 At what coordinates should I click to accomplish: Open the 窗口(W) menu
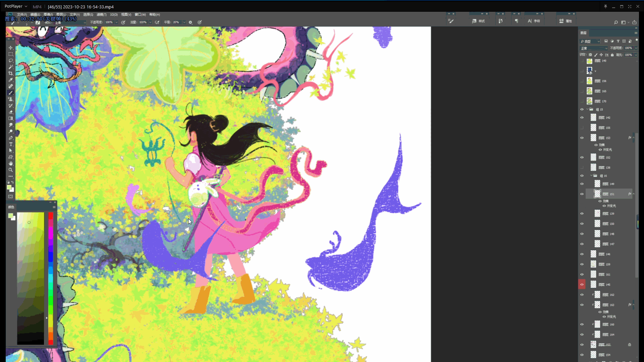[x=140, y=15]
